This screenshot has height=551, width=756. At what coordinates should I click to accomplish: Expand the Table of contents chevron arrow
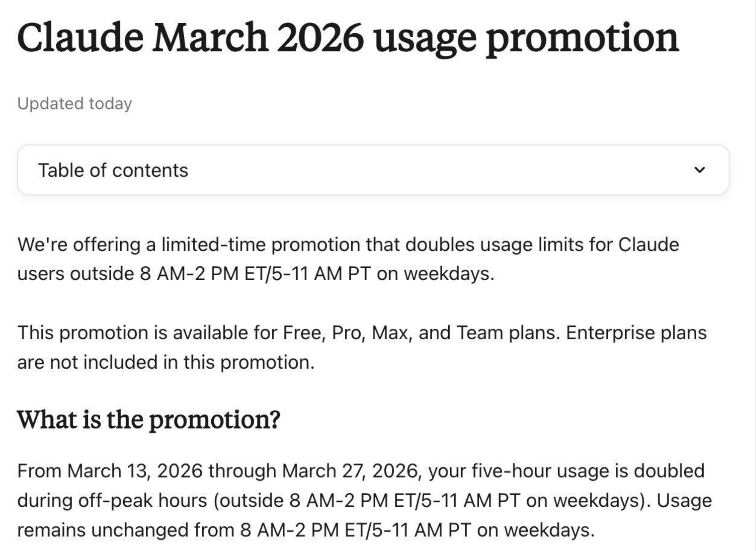point(699,170)
